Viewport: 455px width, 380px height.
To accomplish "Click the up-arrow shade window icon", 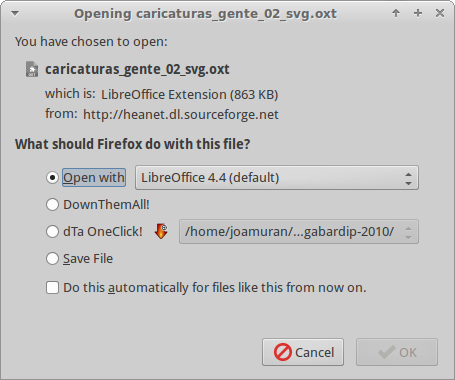I will click(x=396, y=13).
